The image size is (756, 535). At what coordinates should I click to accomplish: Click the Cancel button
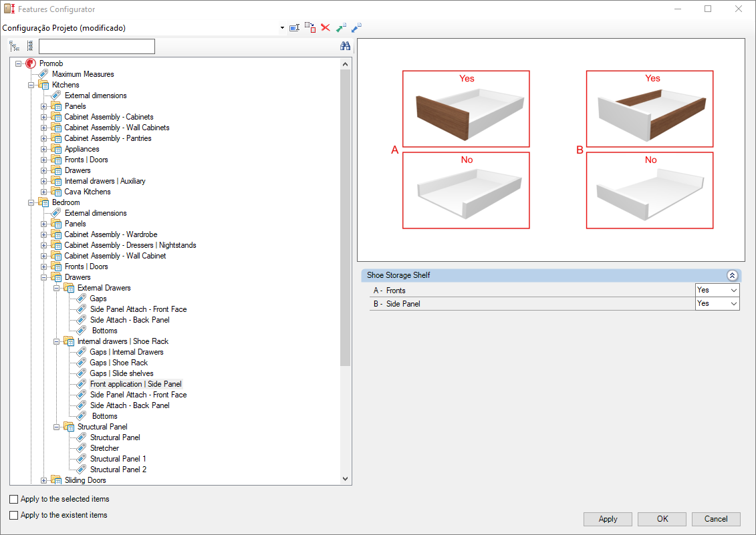[x=716, y=519]
